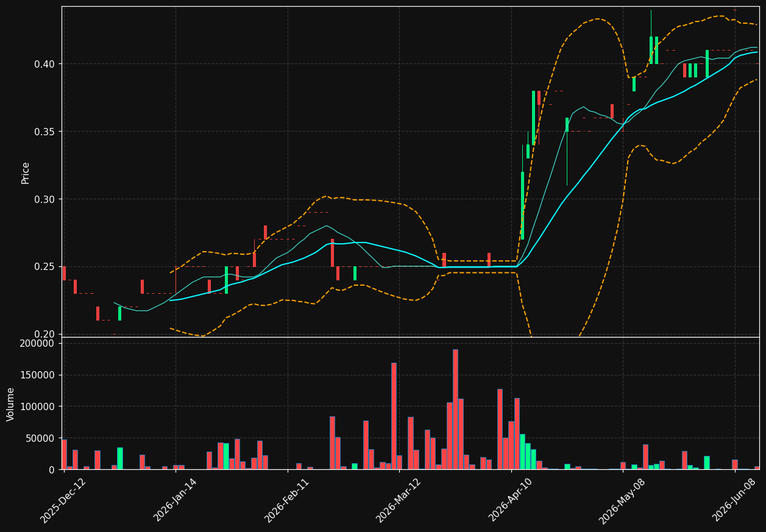Click the 0.40 price tick label
Screen dimensions: 766x532
45,64
